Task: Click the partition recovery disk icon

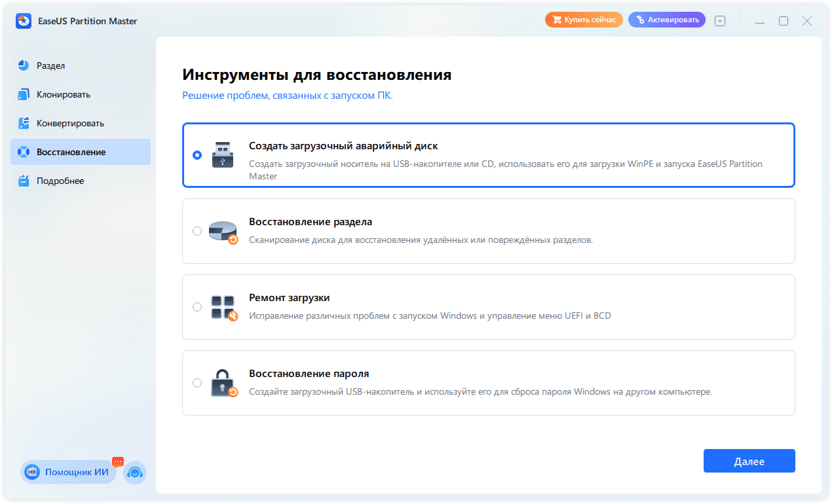Action: point(223,232)
